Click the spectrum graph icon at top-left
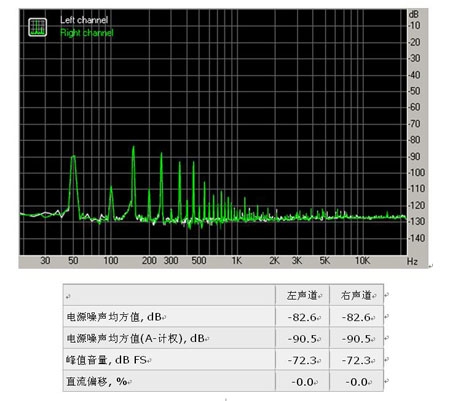The height and width of the screenshot is (401, 450). point(37,27)
